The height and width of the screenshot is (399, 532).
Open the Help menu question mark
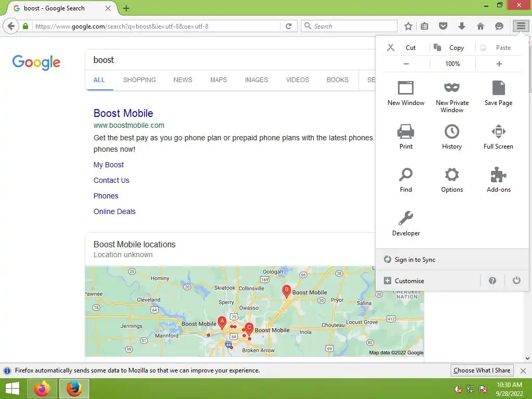click(493, 281)
